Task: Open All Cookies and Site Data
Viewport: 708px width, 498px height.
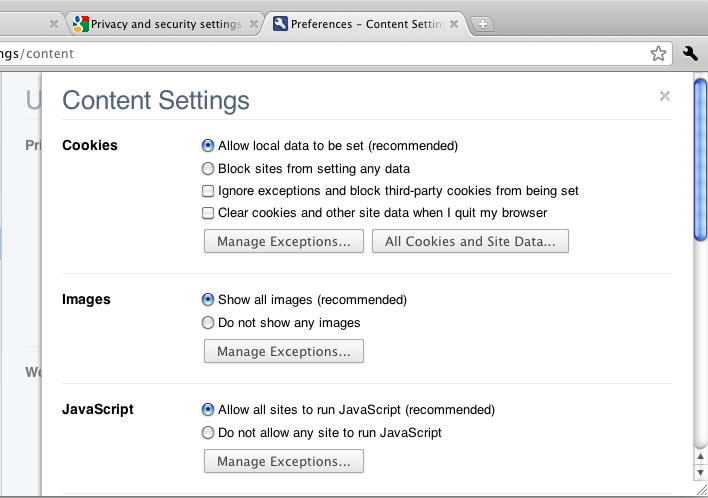Action: (470, 241)
